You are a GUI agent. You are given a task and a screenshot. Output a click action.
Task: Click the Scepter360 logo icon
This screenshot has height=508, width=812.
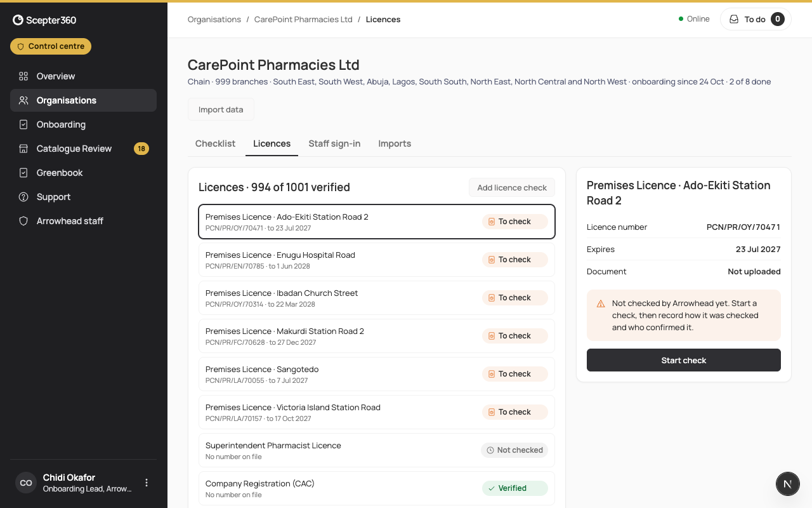18,20
